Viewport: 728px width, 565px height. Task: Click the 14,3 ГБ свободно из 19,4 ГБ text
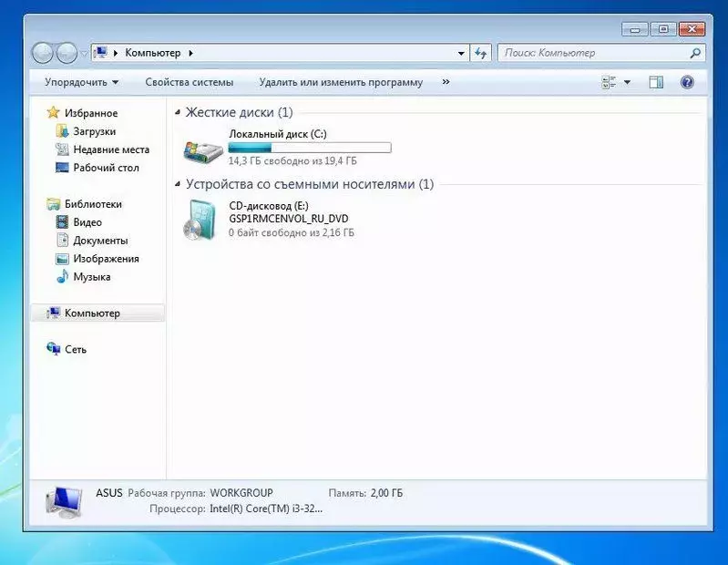(292, 161)
